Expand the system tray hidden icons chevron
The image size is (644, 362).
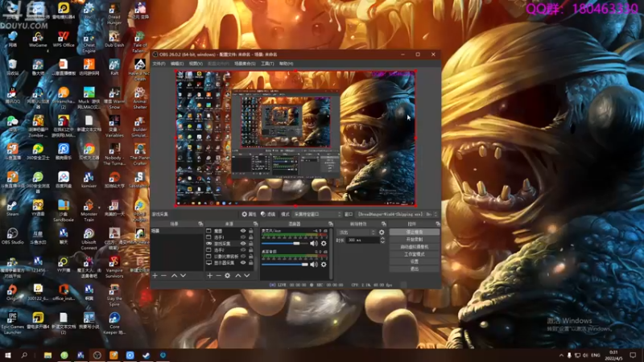click(561, 356)
